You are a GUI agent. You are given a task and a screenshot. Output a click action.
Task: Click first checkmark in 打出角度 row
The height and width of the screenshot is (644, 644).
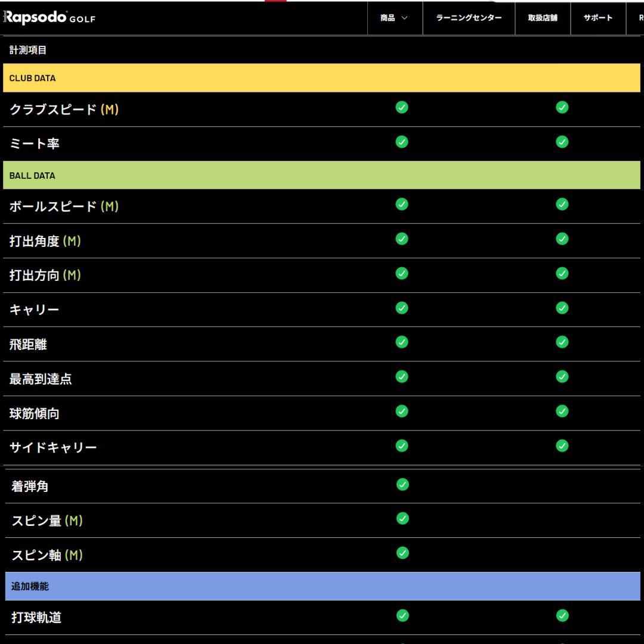pyautogui.click(x=402, y=239)
